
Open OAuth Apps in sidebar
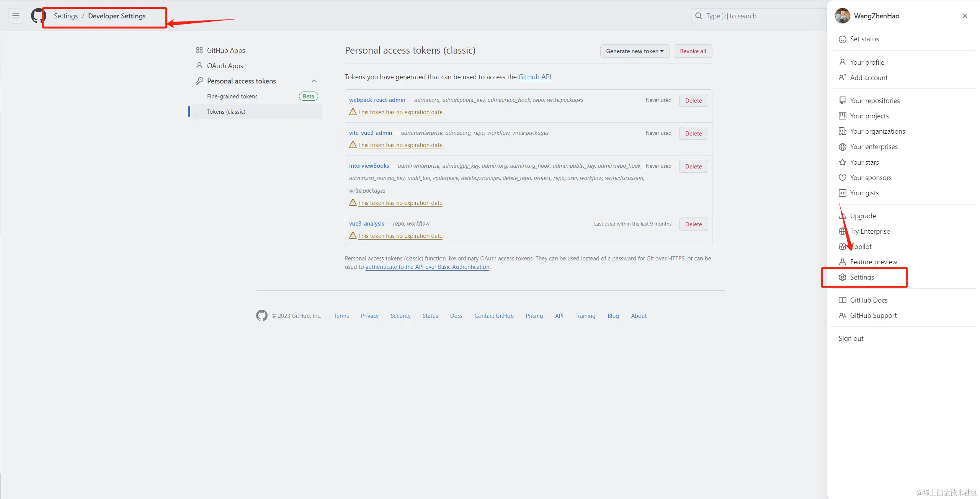(225, 66)
